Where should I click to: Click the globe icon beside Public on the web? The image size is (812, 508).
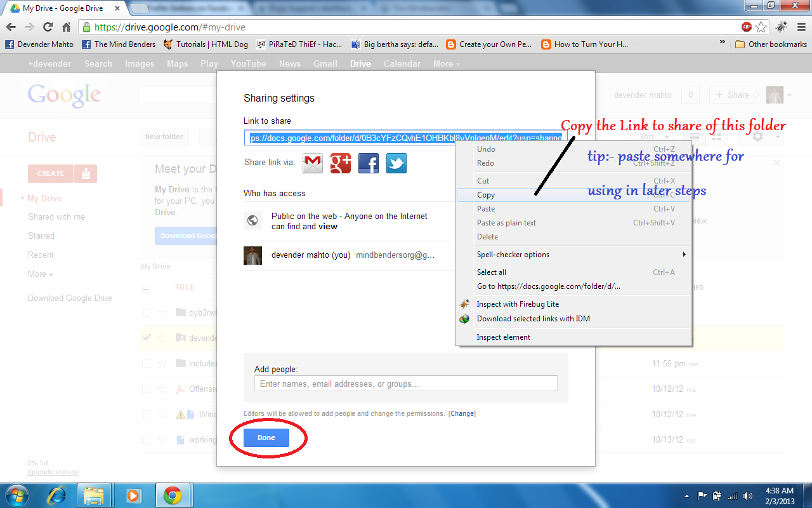[x=252, y=220]
